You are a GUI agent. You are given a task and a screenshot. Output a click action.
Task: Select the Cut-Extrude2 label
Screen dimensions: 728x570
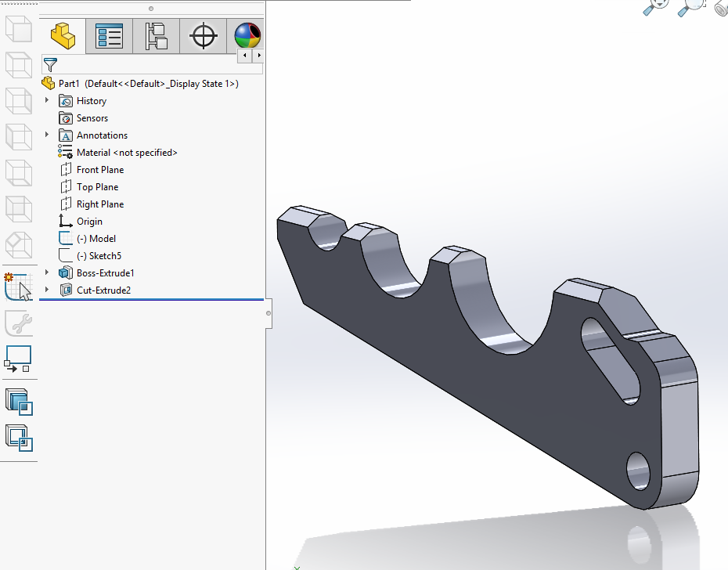coord(103,290)
